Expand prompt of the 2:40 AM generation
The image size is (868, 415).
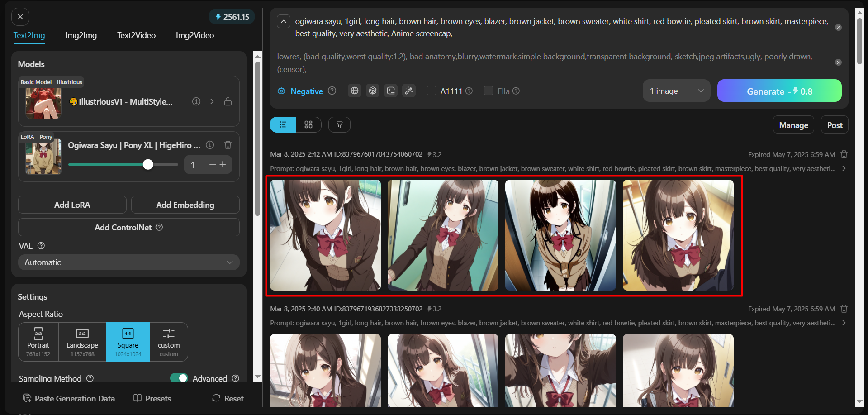pos(844,323)
